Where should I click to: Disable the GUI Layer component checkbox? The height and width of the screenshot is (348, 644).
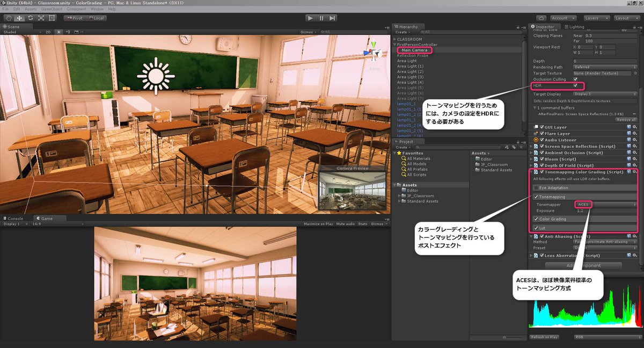click(542, 127)
